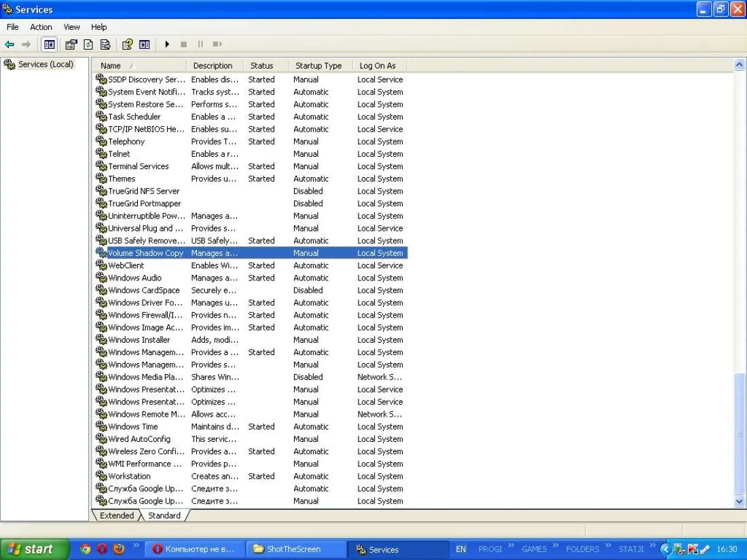The image size is (747, 560).
Task: Expand the PROGI toolbar chevron
Action: [511, 546]
